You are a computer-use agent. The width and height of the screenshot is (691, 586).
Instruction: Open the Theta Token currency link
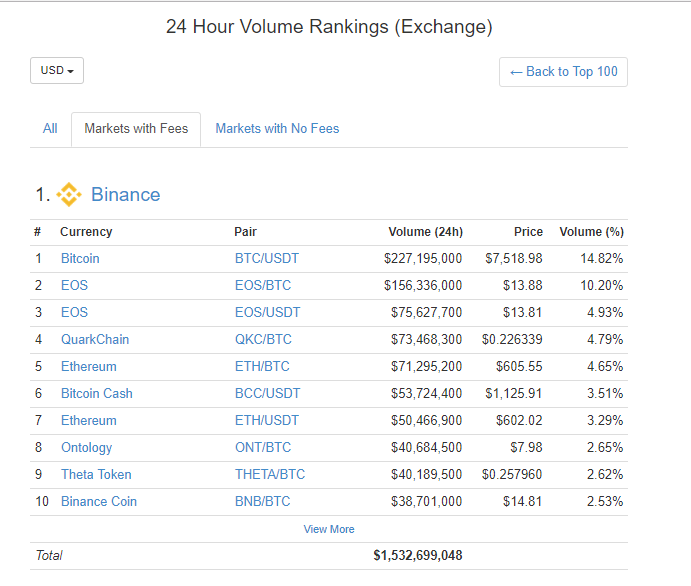pos(96,475)
